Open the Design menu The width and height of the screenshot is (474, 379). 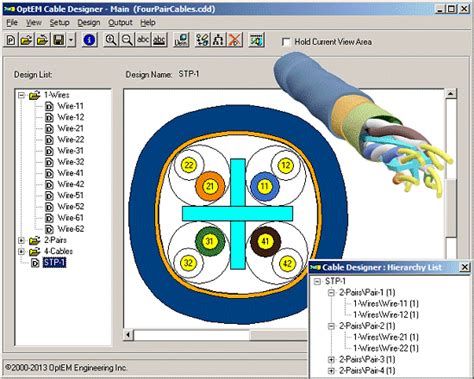click(89, 23)
